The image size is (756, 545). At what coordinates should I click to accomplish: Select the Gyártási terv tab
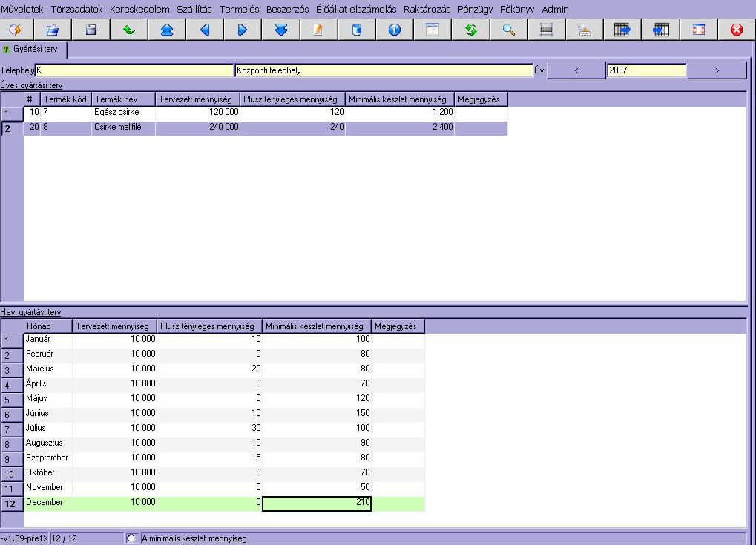[34, 50]
